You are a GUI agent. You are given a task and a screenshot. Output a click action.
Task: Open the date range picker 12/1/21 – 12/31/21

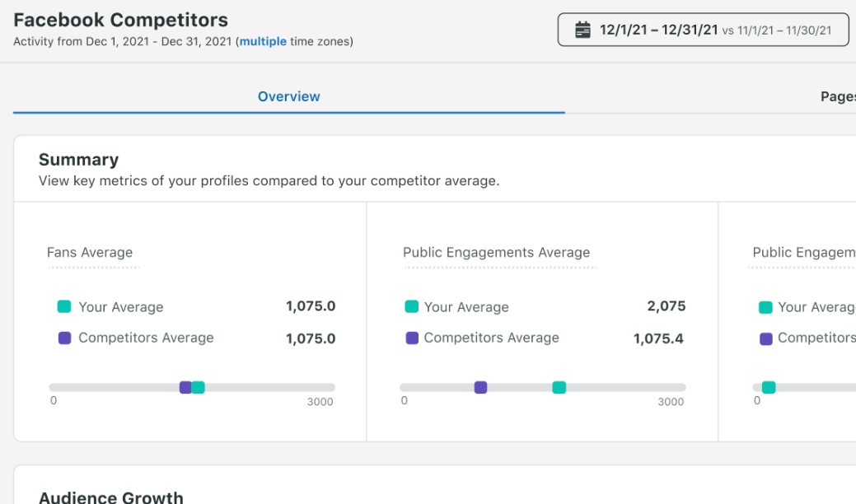pos(703,30)
